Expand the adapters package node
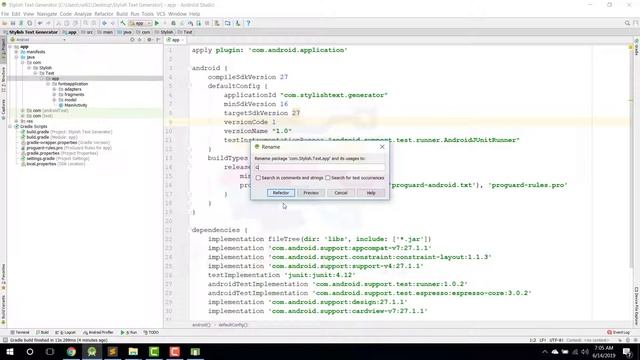 point(54,89)
